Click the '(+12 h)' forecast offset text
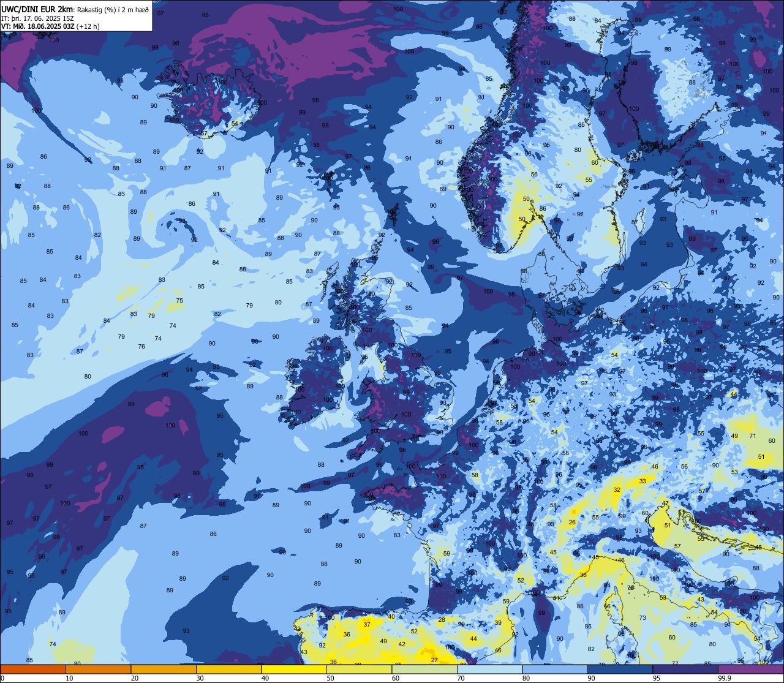 coord(88,26)
